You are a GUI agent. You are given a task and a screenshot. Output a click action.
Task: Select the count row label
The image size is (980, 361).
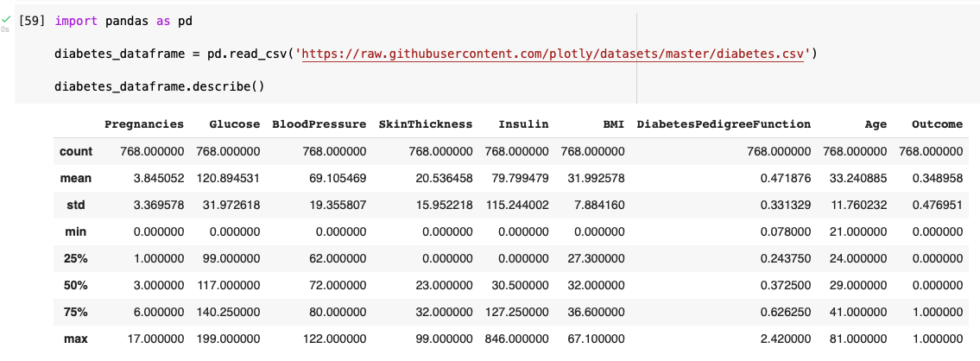[76, 151]
